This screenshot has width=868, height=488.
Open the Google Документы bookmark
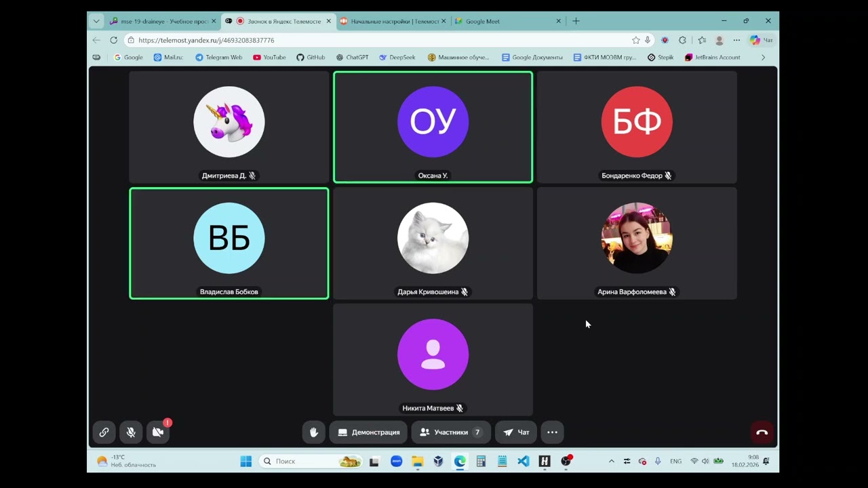click(x=532, y=58)
